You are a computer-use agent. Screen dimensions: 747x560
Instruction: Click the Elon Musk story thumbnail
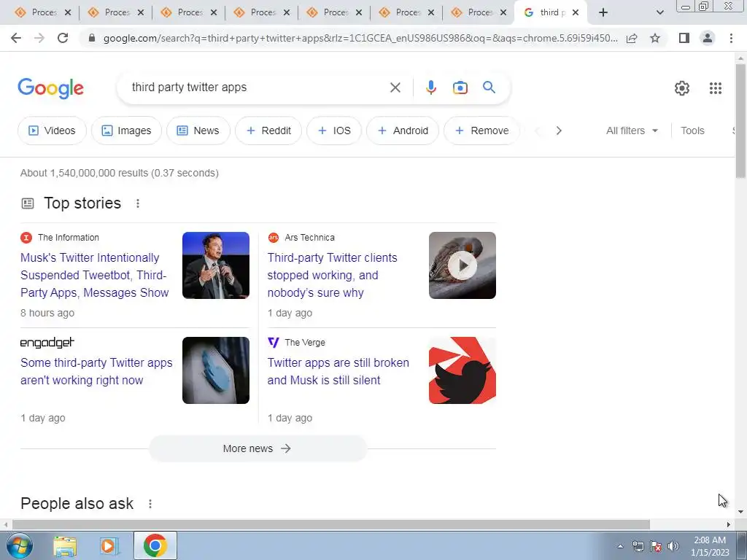coord(216,265)
